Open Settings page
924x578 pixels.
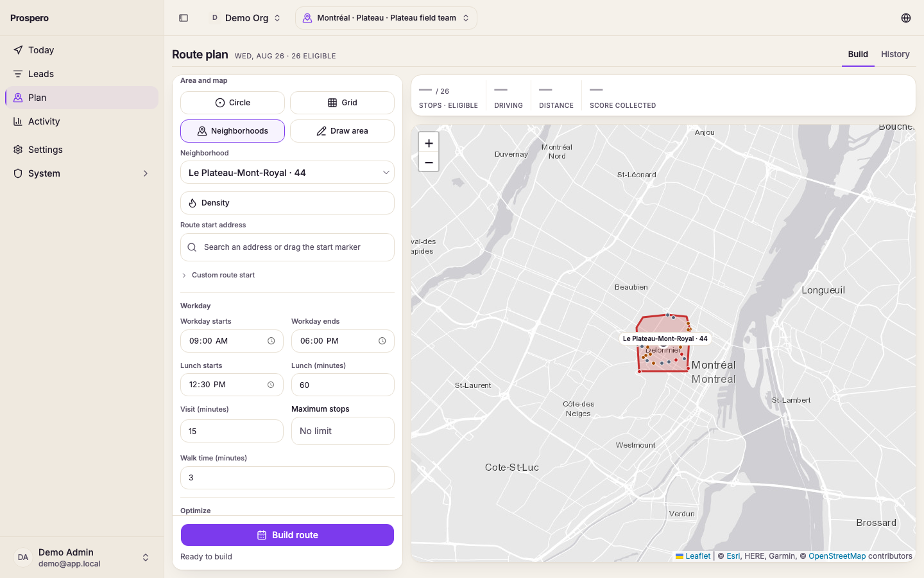tap(82, 150)
